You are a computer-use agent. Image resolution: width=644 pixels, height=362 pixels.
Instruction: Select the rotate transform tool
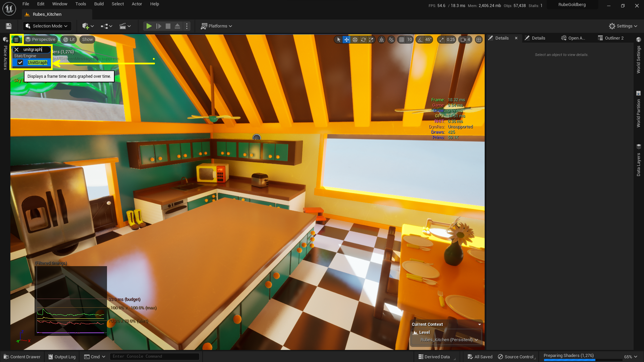[363, 40]
